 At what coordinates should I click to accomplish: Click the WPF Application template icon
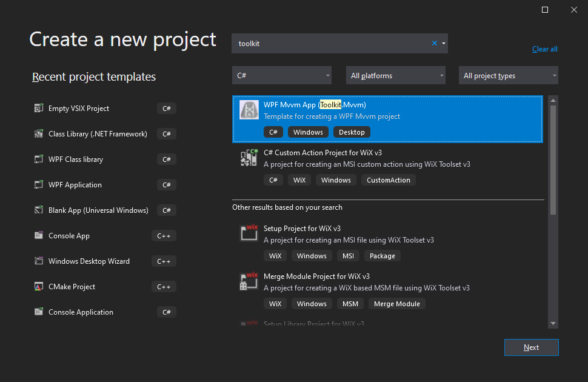[39, 184]
